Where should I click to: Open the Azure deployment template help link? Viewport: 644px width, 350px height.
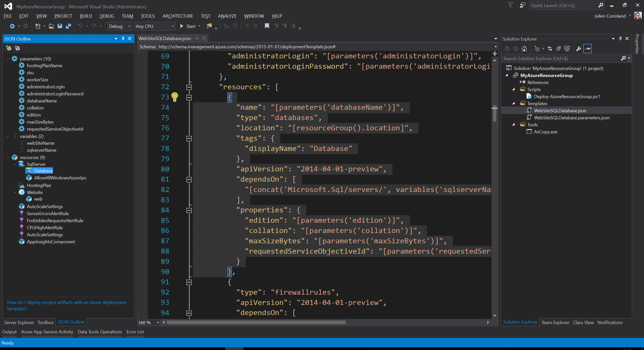point(67,305)
